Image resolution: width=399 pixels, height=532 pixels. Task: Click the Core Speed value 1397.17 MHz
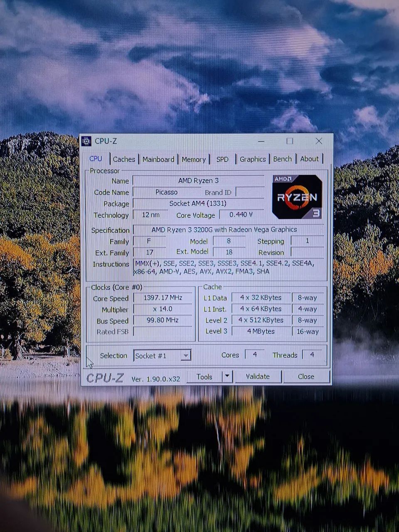163,298
